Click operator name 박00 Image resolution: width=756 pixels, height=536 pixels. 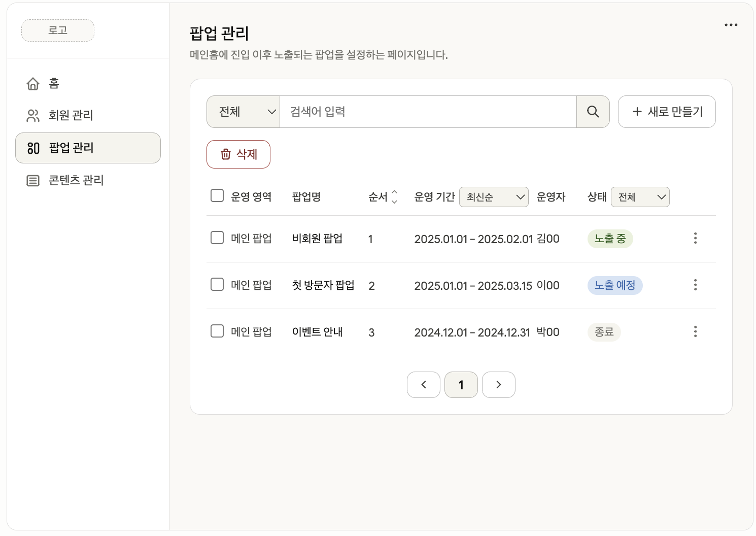[x=548, y=332]
